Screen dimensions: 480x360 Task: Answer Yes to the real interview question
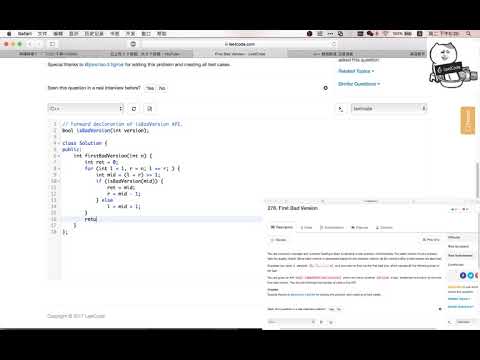pyautogui.click(x=150, y=88)
